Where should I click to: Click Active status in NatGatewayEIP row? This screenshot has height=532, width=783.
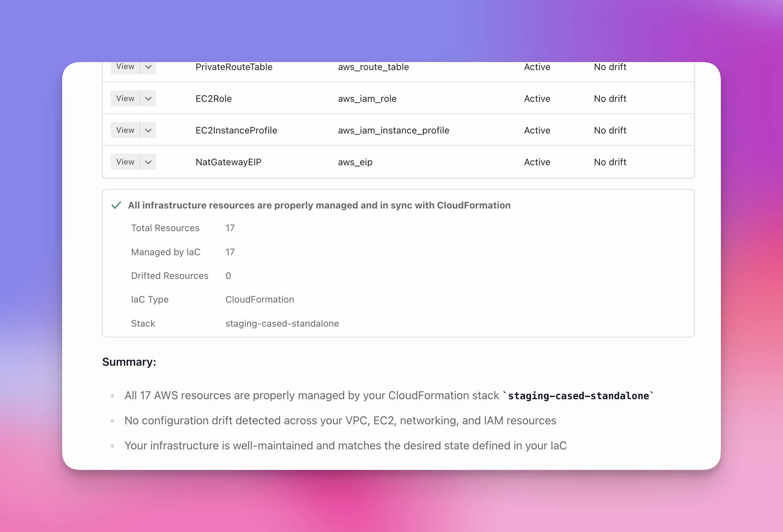click(x=537, y=162)
